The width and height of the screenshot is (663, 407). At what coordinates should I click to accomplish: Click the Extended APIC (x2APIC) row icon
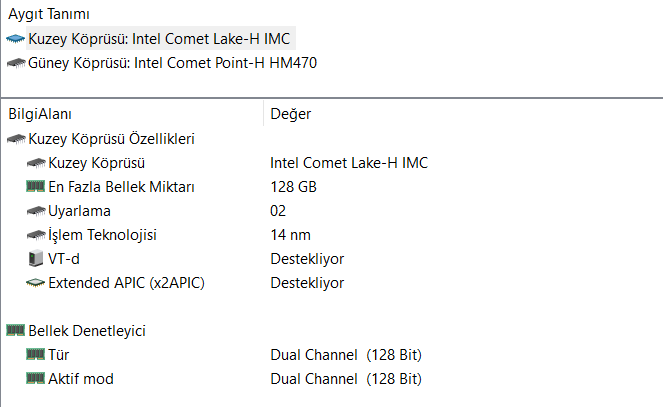pyautogui.click(x=36, y=283)
